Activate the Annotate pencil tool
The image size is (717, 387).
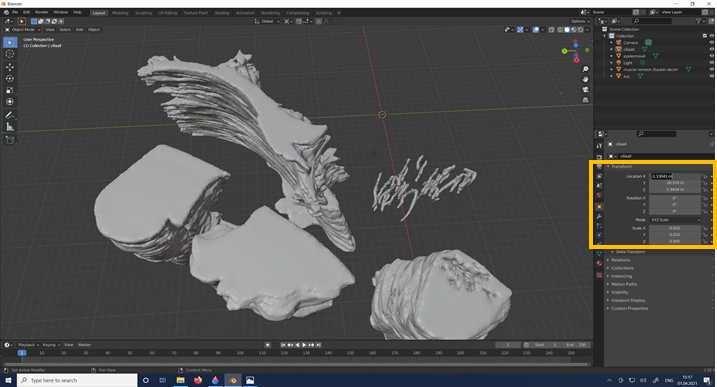pyautogui.click(x=10, y=115)
